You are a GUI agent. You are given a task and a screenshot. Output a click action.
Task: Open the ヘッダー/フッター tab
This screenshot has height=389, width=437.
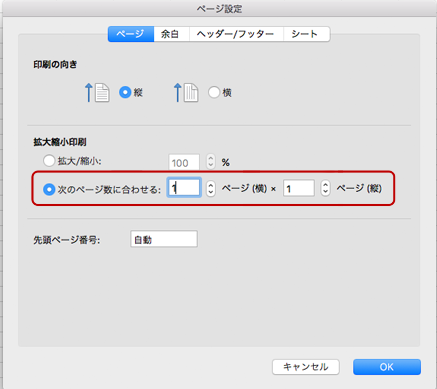(236, 34)
